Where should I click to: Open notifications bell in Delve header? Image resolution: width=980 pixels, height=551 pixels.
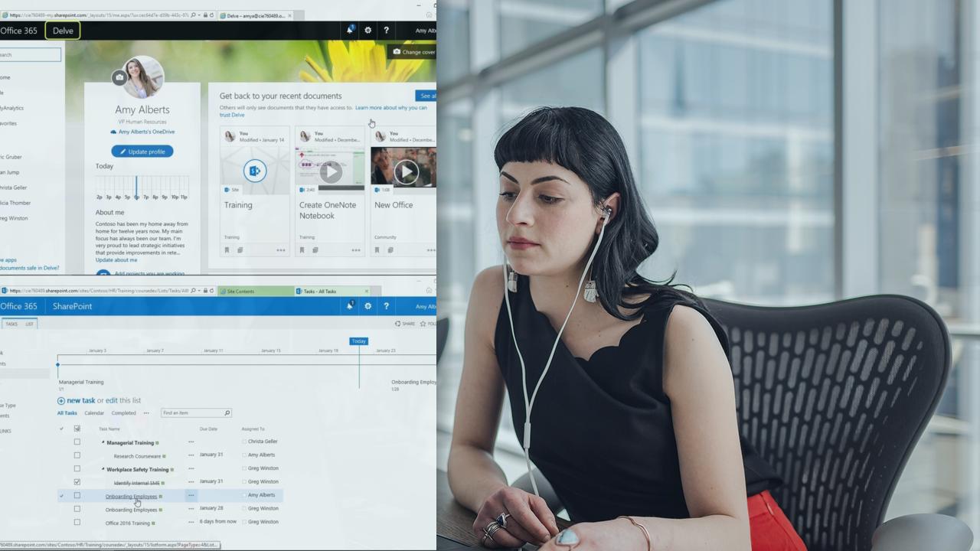[350, 30]
